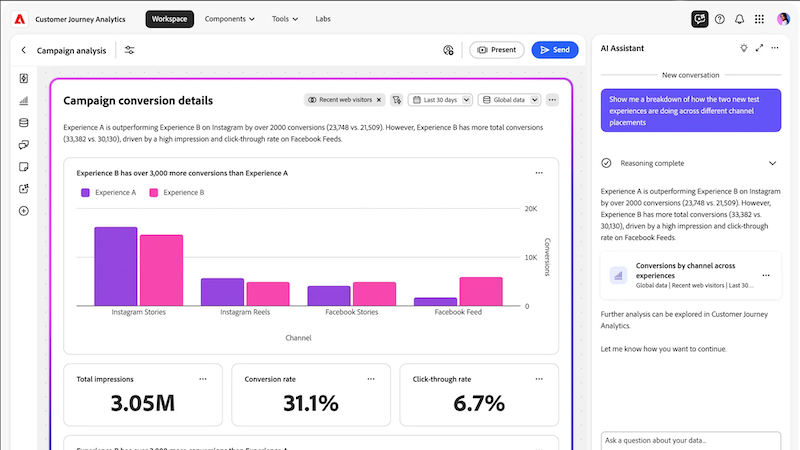
Task: Click the project settings sliders icon
Action: click(x=130, y=50)
